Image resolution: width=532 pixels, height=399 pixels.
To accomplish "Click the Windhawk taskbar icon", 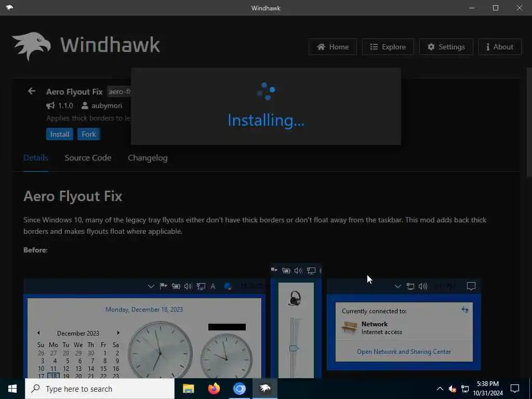I will [x=265, y=389].
